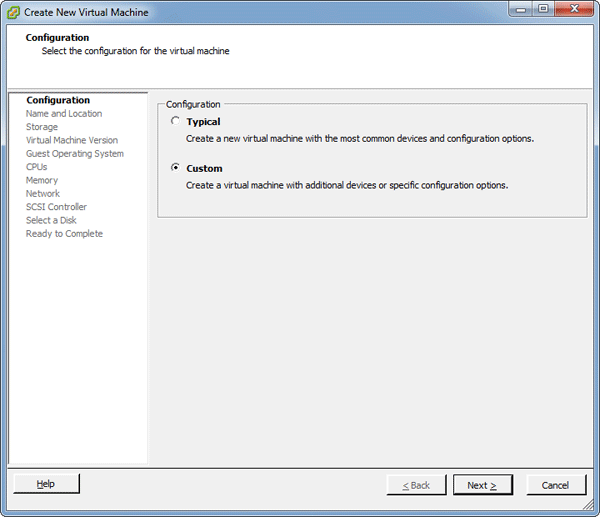The height and width of the screenshot is (517, 600).
Task: Select the Custom configuration radio button
Action: 175,168
